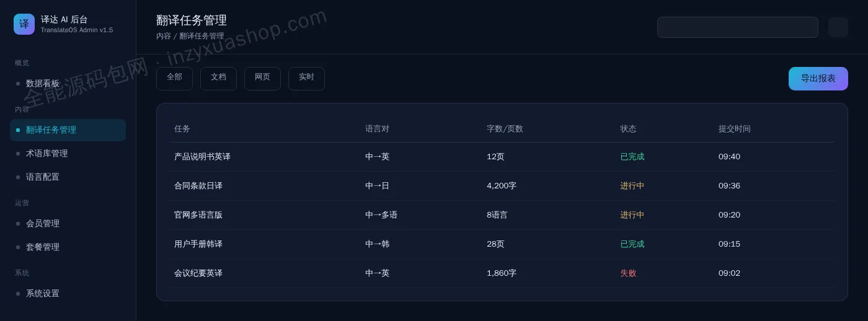Navigate to 会员管理
Screen dimensions: 868x321
[68, 224]
